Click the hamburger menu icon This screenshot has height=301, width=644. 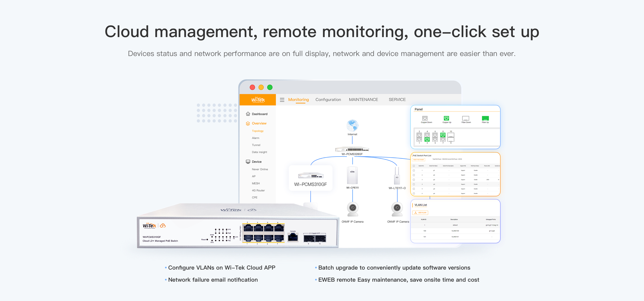282,100
